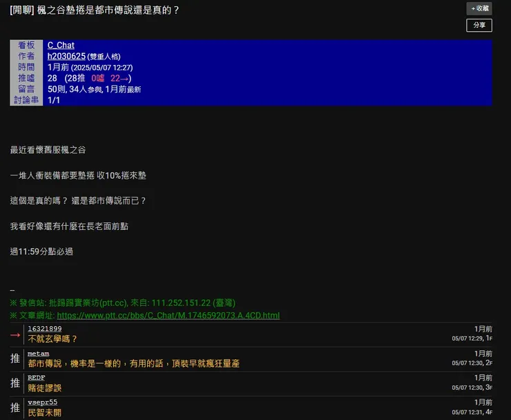This screenshot has height=420, width=511.
Task: Click the line 這個是真的嗎？還是都市傳說而已？
Action: [78, 200]
